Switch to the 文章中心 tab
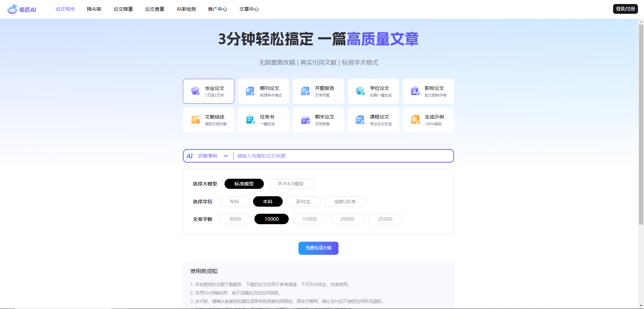The width and height of the screenshot is (644, 309). 249,9
